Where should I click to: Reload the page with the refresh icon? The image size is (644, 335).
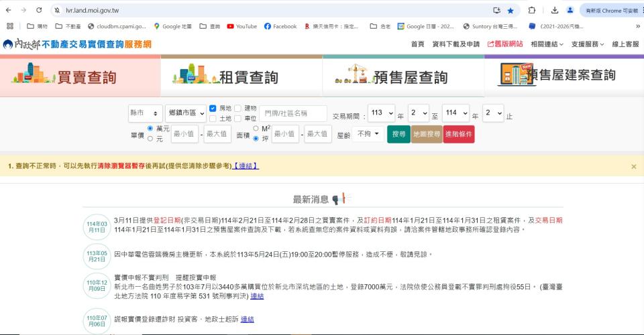click(39, 11)
